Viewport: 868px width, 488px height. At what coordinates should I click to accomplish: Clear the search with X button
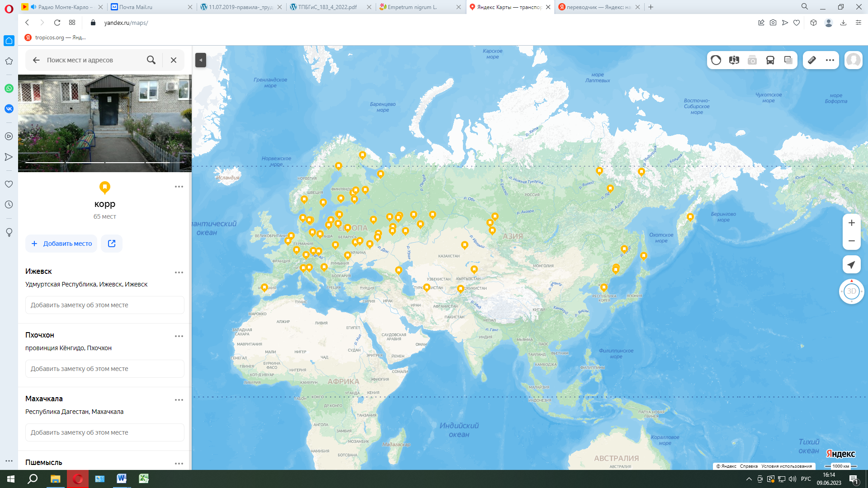(x=174, y=60)
